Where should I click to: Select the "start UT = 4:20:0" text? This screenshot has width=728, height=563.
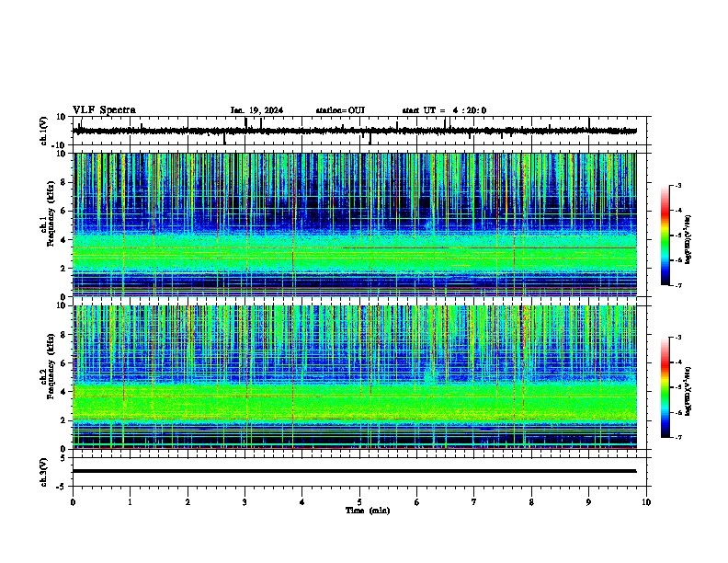coord(444,110)
